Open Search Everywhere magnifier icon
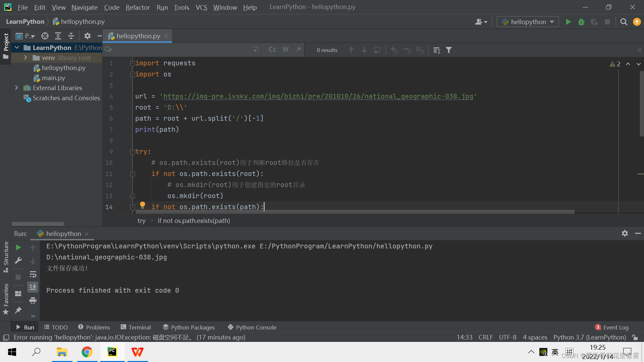This screenshot has height=362, width=644. [624, 22]
